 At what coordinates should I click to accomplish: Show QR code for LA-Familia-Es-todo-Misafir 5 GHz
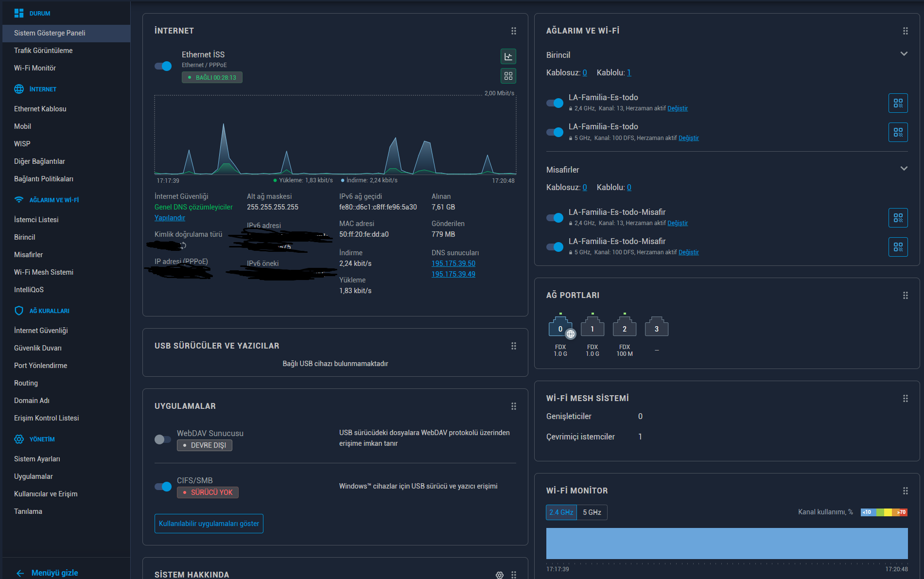898,247
